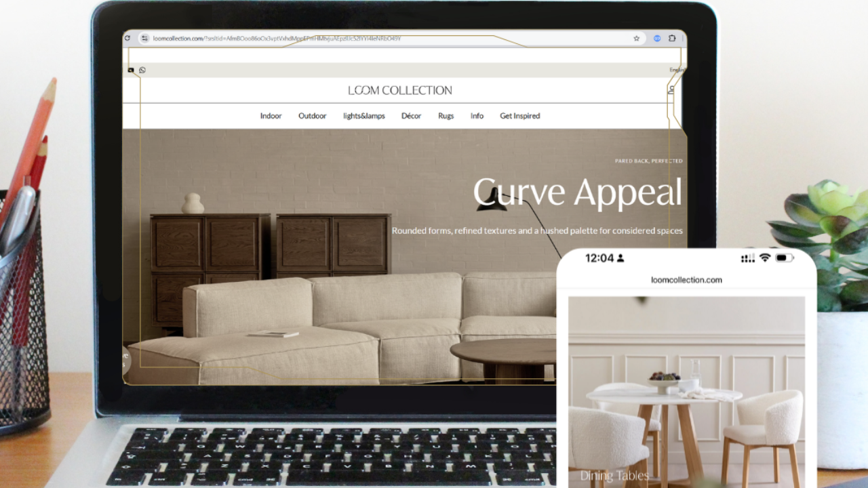The width and height of the screenshot is (868, 488).
Task: Click the video camera icon top-left of header
Action: click(x=130, y=70)
